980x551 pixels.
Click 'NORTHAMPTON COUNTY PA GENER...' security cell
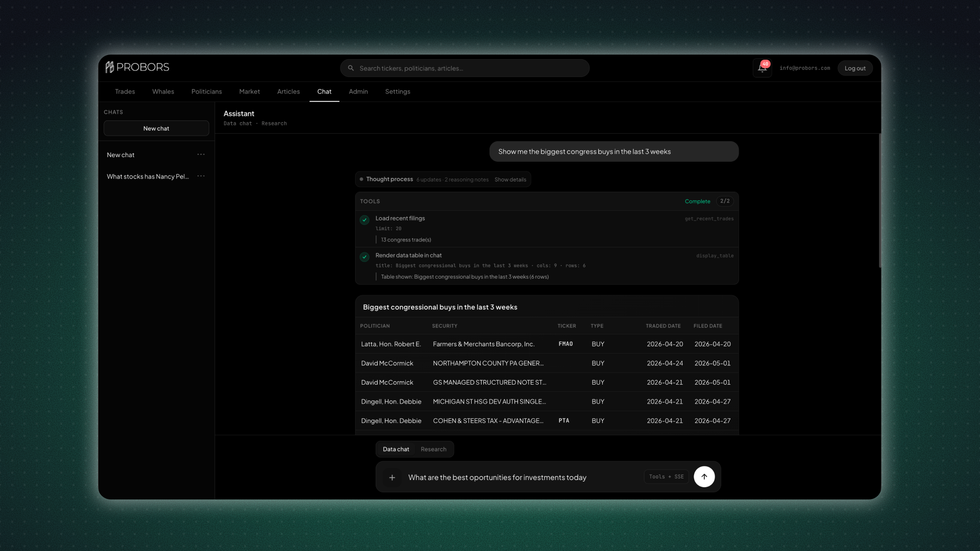click(x=488, y=364)
